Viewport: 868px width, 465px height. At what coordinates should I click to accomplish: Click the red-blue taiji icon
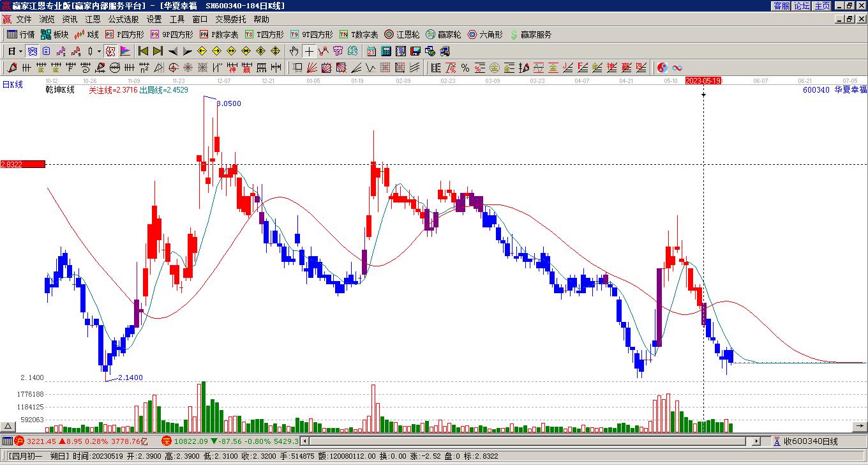coord(662,67)
